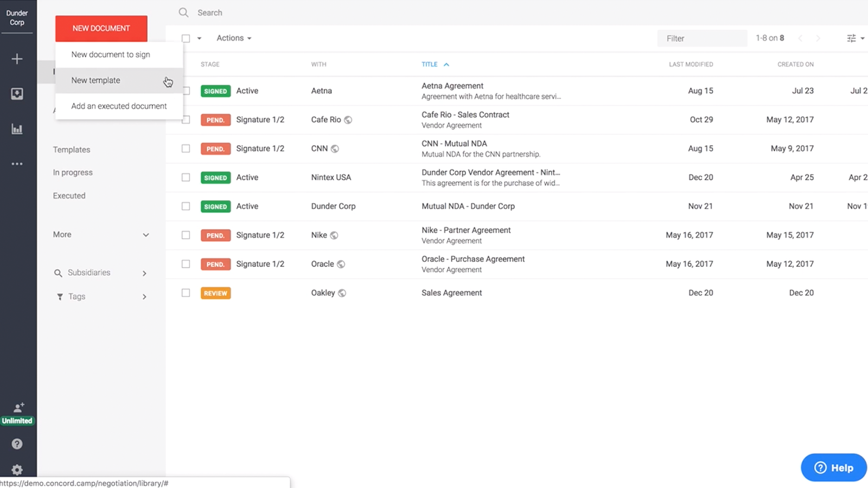868x488 pixels.
Task: Click the NEW DOCUMENT button
Action: (x=101, y=28)
